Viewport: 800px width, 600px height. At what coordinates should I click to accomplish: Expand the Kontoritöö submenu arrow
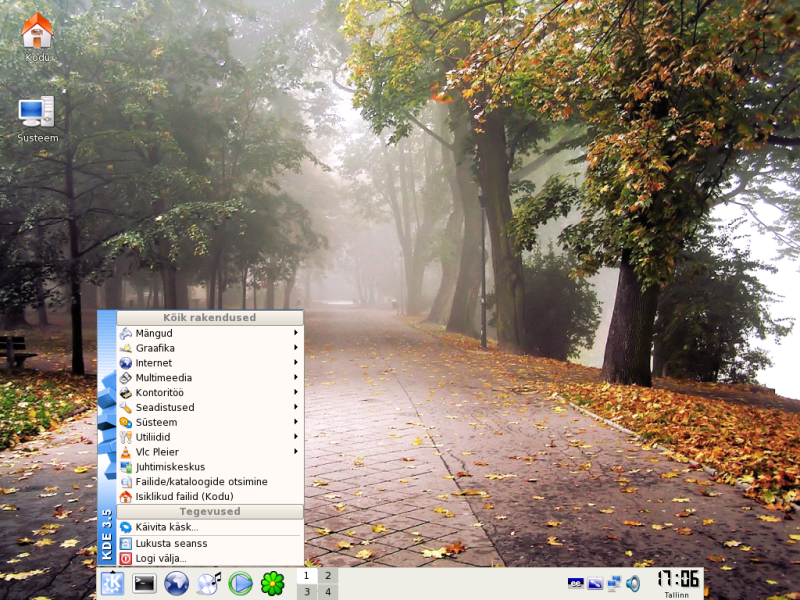(x=296, y=392)
